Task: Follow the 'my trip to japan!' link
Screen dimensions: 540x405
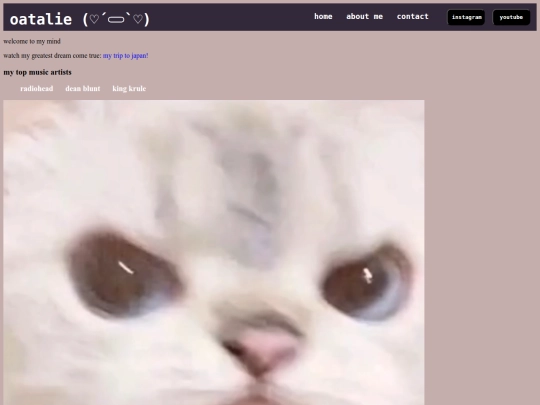Action: point(125,55)
